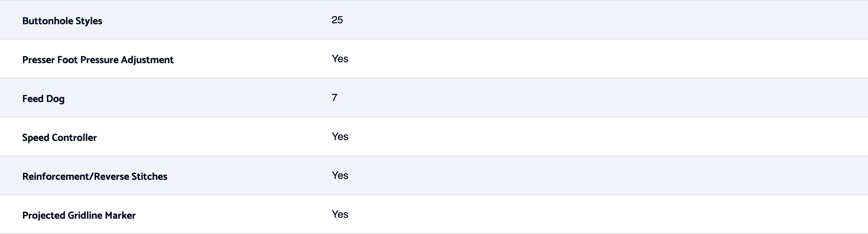Click the Reinforcement/Reverse Stitches label

(x=95, y=176)
